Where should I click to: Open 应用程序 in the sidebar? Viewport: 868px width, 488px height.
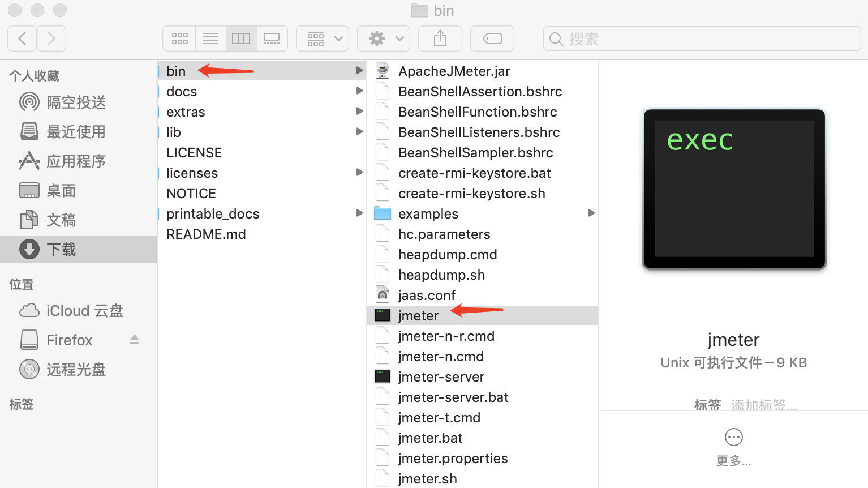pyautogui.click(x=79, y=161)
